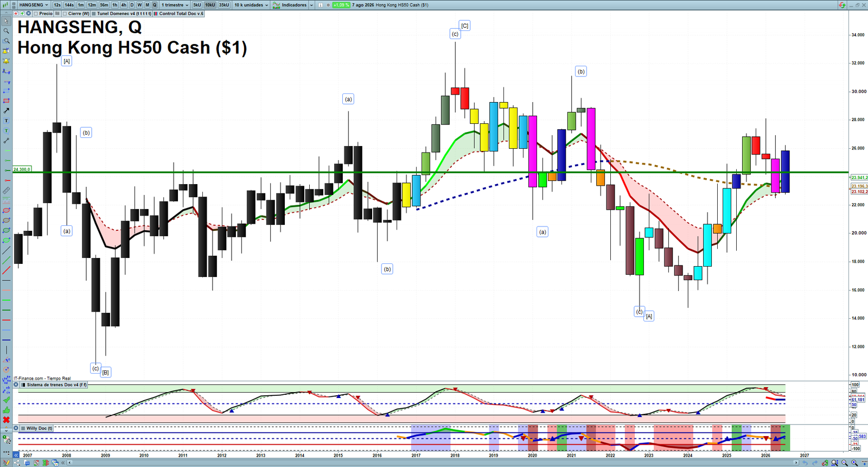The image size is (868, 467).
Task: Select the W weekly timeframe button
Action: (x=139, y=5)
